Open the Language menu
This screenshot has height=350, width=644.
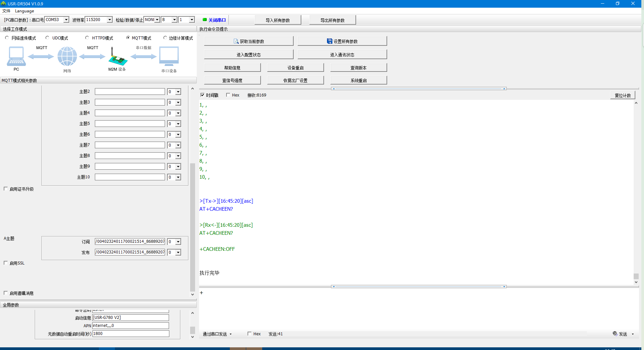[x=24, y=11]
